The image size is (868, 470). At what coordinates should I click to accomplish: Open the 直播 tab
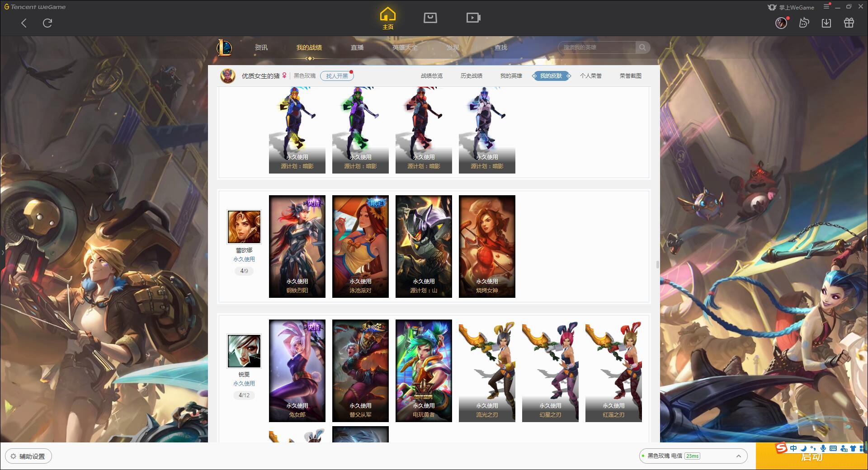(x=357, y=47)
